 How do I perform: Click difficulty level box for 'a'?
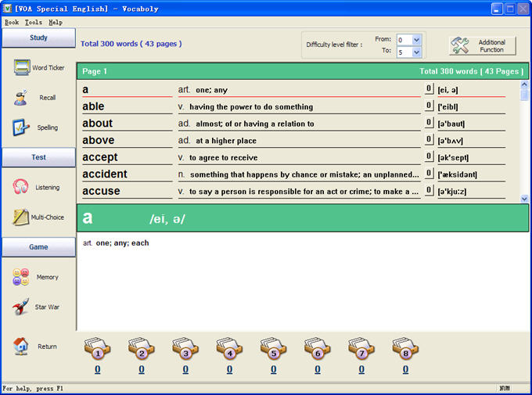[429, 88]
